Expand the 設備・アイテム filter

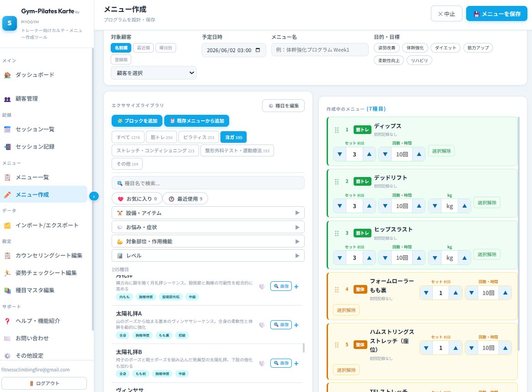coord(208,213)
